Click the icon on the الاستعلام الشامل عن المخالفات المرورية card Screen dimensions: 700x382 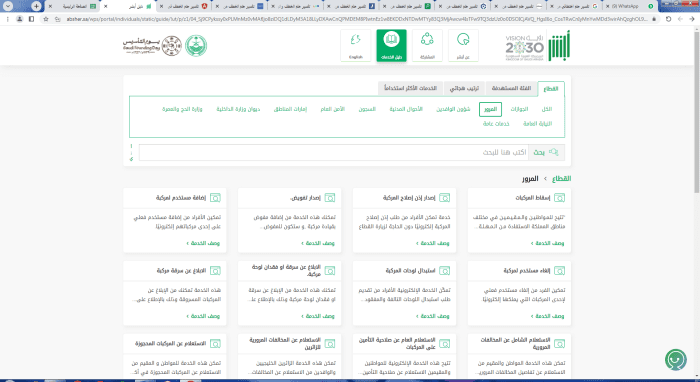[x=559, y=344]
